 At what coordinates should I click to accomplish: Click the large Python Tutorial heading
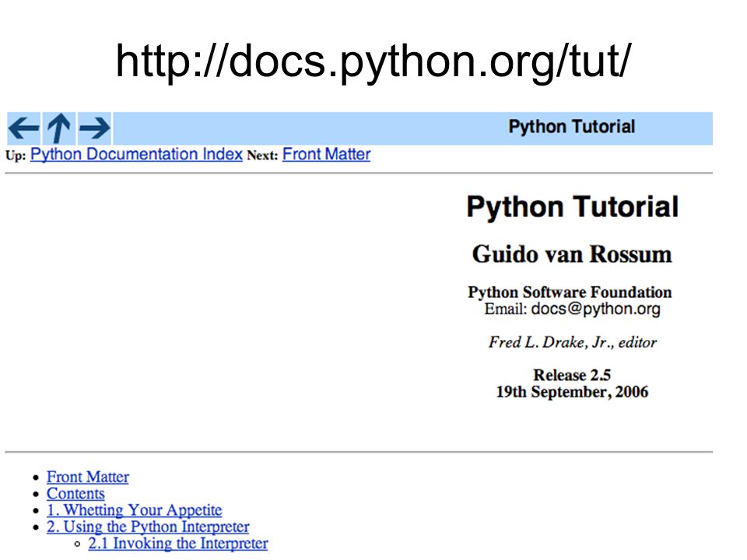click(572, 207)
